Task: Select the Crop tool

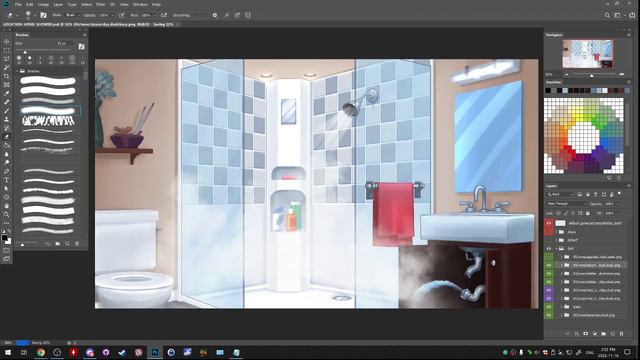Action: [x=7, y=76]
